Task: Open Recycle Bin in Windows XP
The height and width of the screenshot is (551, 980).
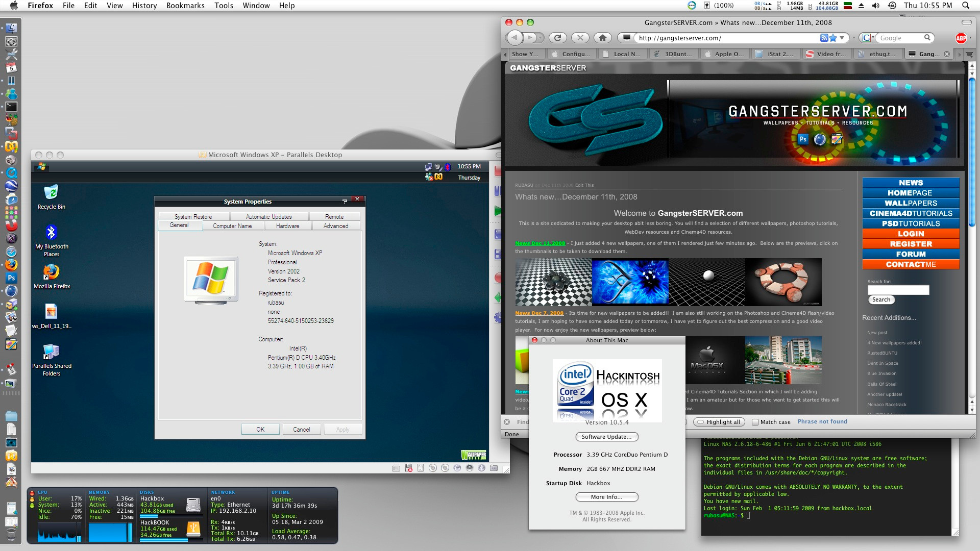Action: [x=51, y=197]
